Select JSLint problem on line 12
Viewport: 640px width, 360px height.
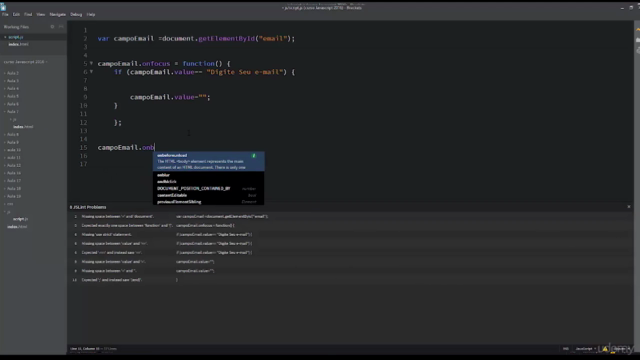[351, 280]
